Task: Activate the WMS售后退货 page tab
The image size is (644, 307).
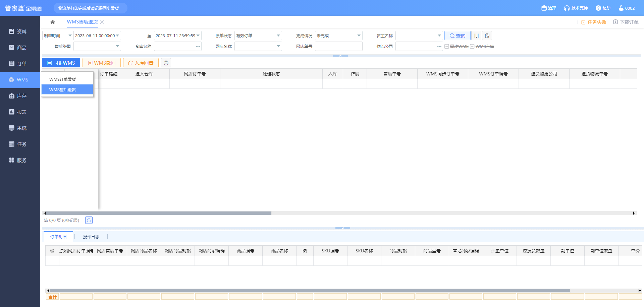Action: click(82, 22)
